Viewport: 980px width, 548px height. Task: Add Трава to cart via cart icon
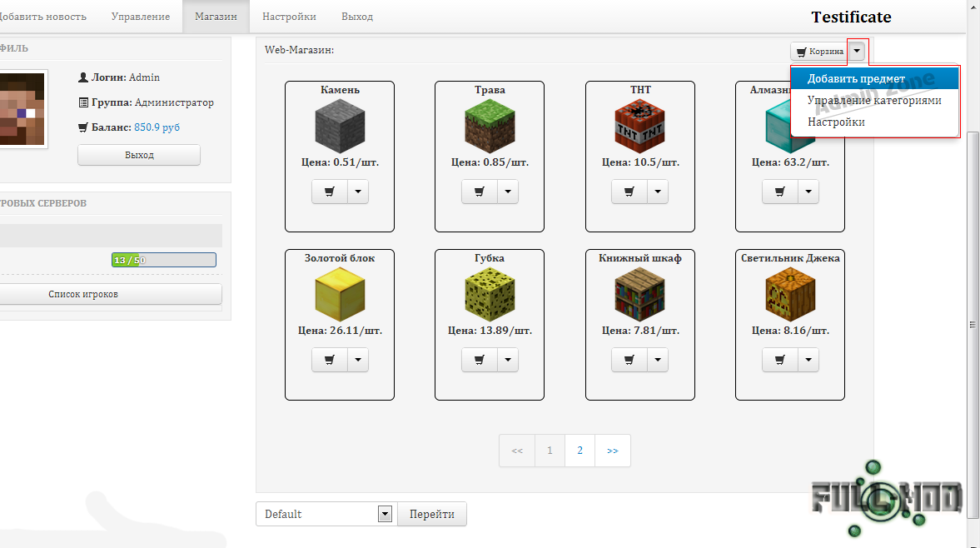coord(480,192)
